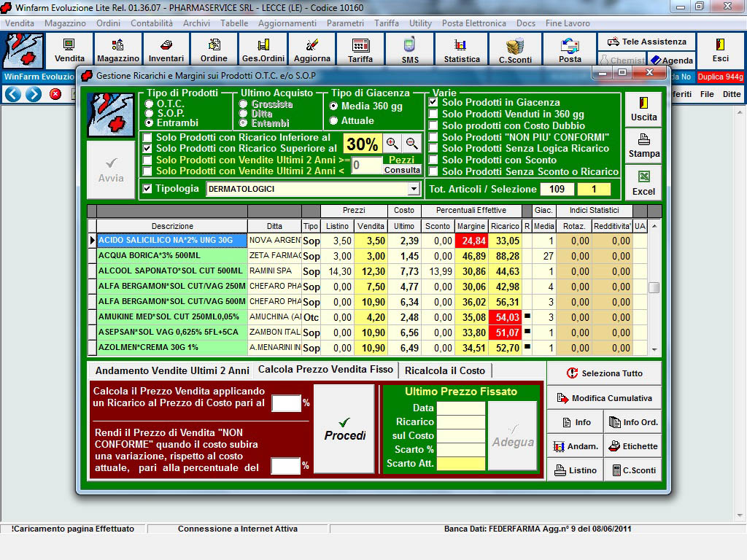Enable Solo Prodotti Venduti in 360 gg
The height and width of the screenshot is (560, 747).
tap(433, 114)
